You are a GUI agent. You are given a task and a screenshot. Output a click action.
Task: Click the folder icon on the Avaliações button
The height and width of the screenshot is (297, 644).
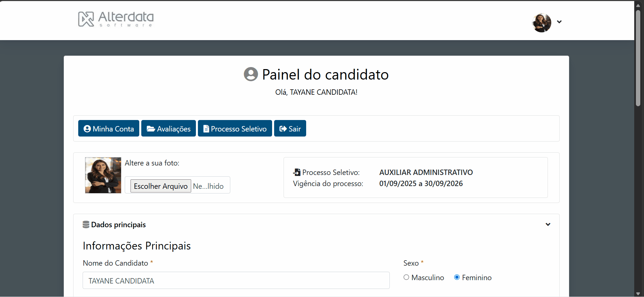[x=151, y=129]
